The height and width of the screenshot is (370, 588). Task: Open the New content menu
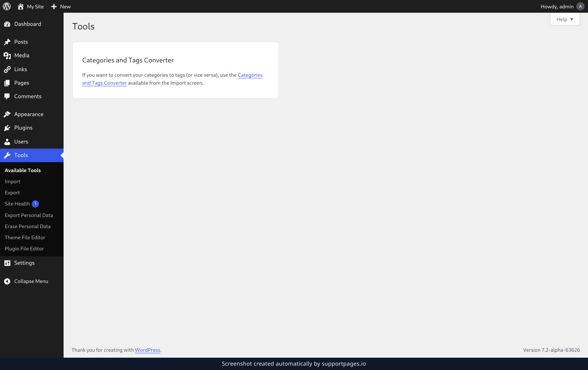[x=61, y=7]
